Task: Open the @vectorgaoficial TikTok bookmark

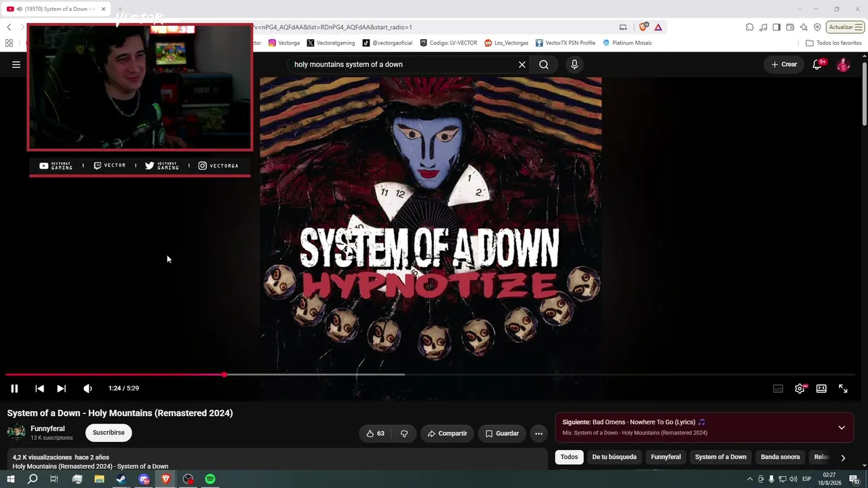Action: point(387,43)
